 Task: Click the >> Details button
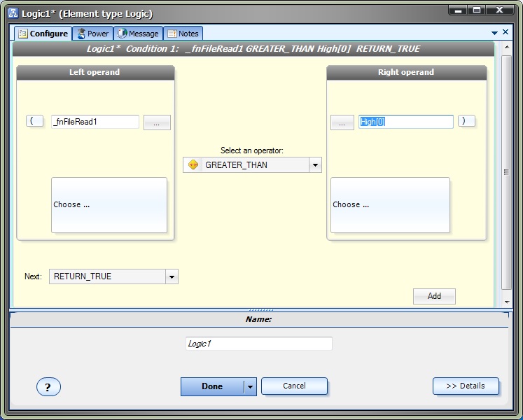[466, 386]
